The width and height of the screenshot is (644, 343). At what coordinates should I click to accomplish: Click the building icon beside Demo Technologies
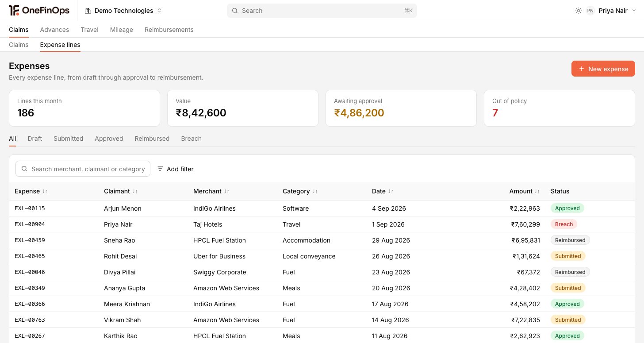click(x=88, y=11)
